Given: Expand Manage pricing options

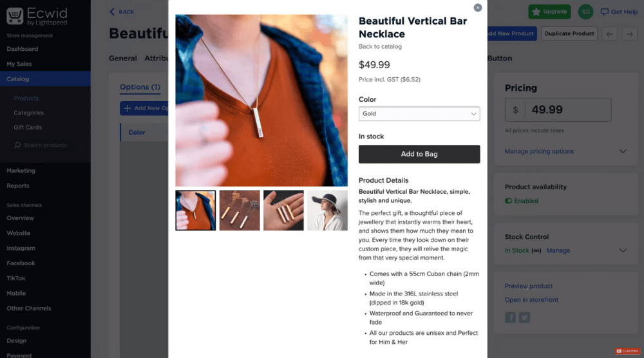Looking at the screenshot, I should coord(539,151).
